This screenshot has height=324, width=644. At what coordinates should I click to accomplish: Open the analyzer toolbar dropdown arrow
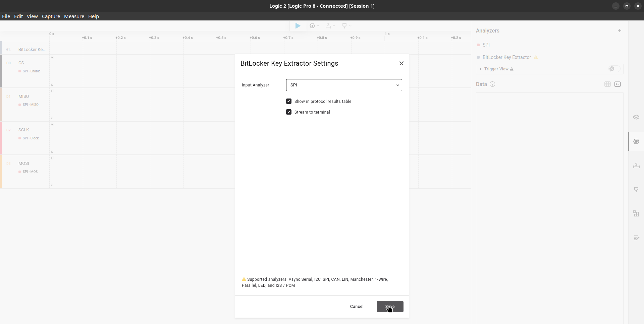[x=318, y=26]
